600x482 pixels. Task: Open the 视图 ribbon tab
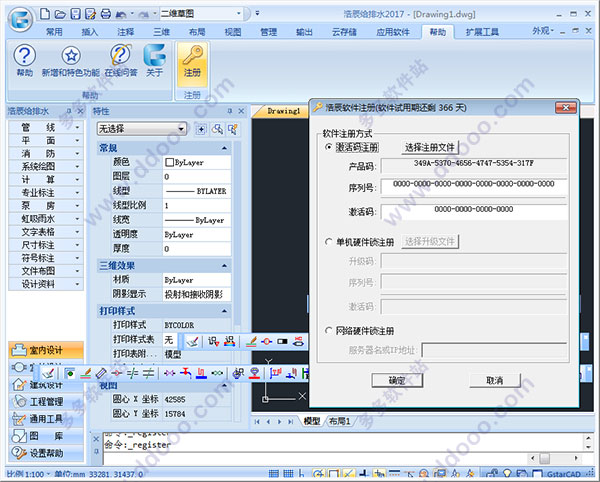click(x=233, y=32)
